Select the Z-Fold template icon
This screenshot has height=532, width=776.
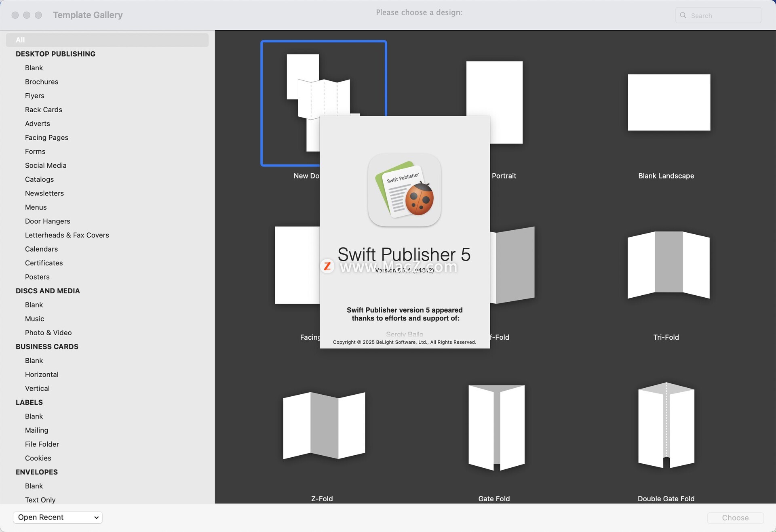324,425
